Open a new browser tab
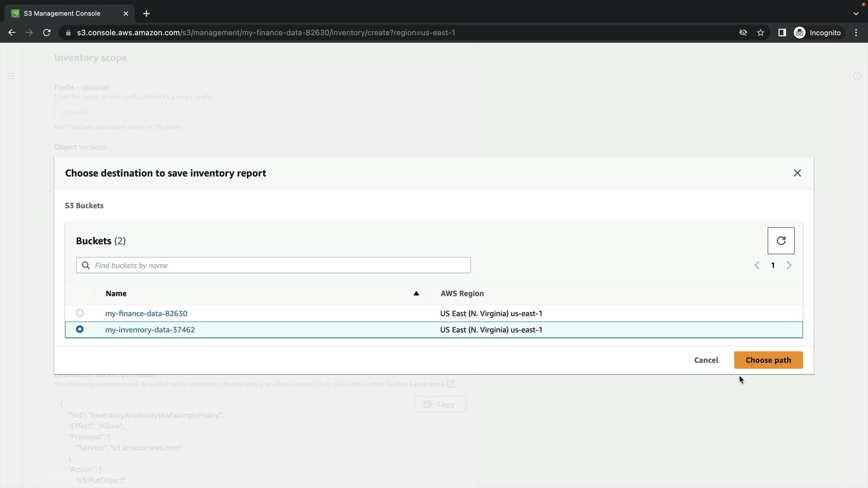 146,14
